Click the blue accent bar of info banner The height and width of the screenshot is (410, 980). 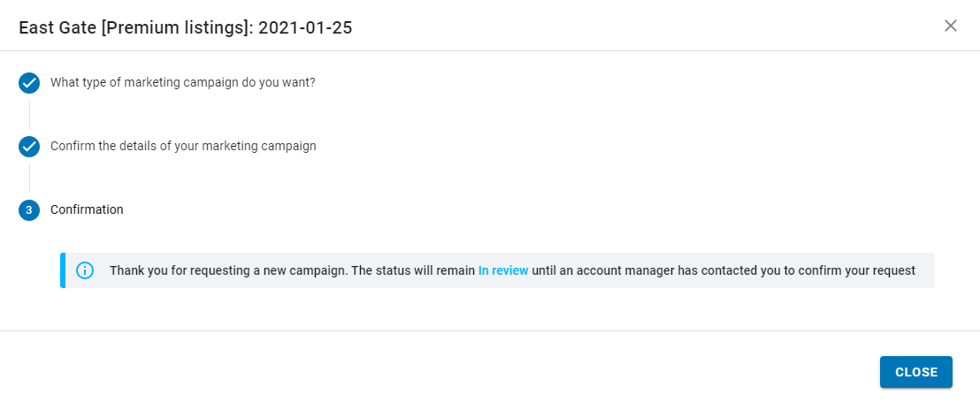(63, 270)
